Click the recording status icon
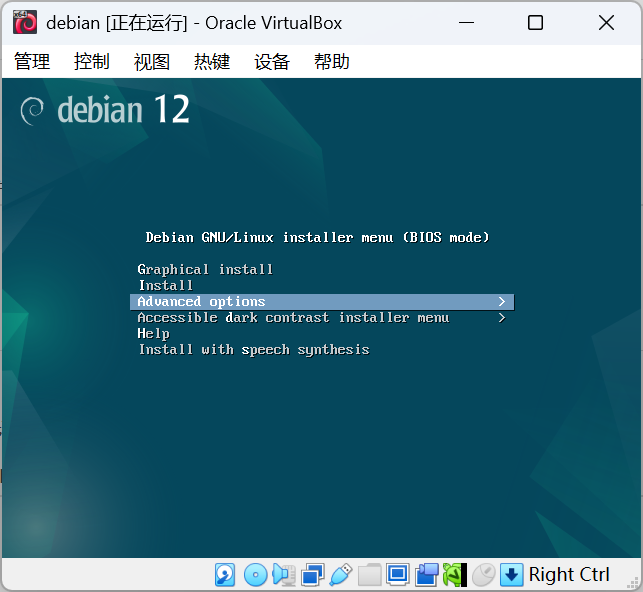Screen dimensions: 643x592 click(x=426, y=575)
